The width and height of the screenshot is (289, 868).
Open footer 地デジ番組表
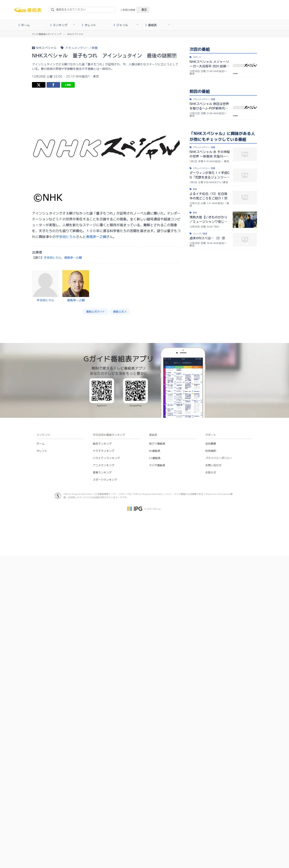tap(157, 444)
